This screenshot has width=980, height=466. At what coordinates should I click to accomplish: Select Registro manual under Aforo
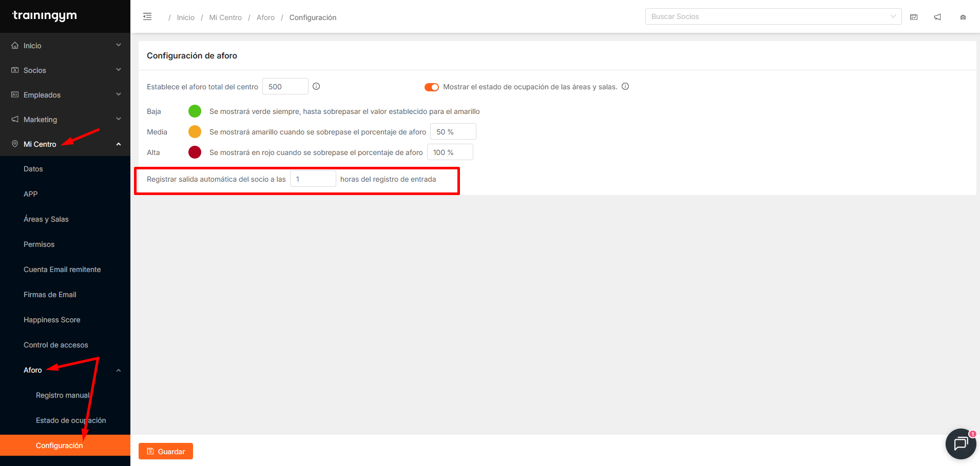pos(62,395)
